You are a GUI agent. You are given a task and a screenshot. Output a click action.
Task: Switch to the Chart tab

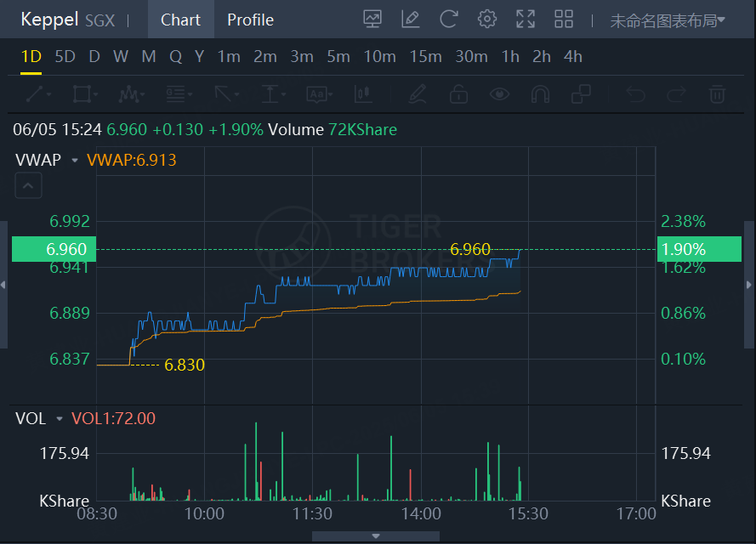tap(181, 20)
